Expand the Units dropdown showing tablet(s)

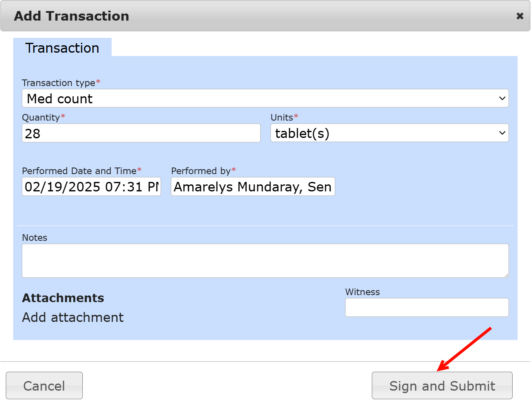click(389, 133)
